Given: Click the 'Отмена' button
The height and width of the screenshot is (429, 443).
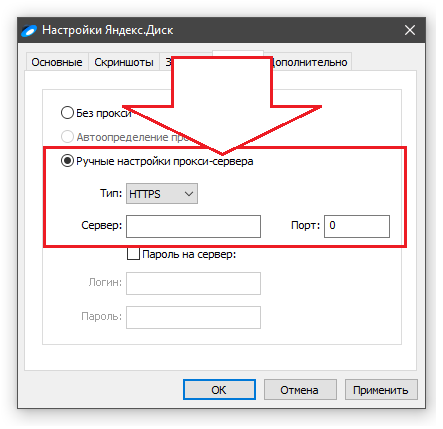Looking at the screenshot, I should pyautogui.click(x=300, y=390).
